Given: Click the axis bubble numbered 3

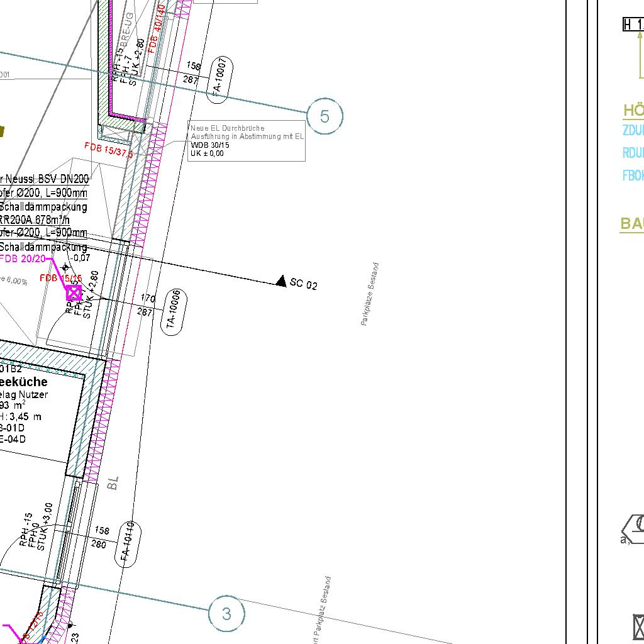Looking at the screenshot, I should [x=226, y=613].
